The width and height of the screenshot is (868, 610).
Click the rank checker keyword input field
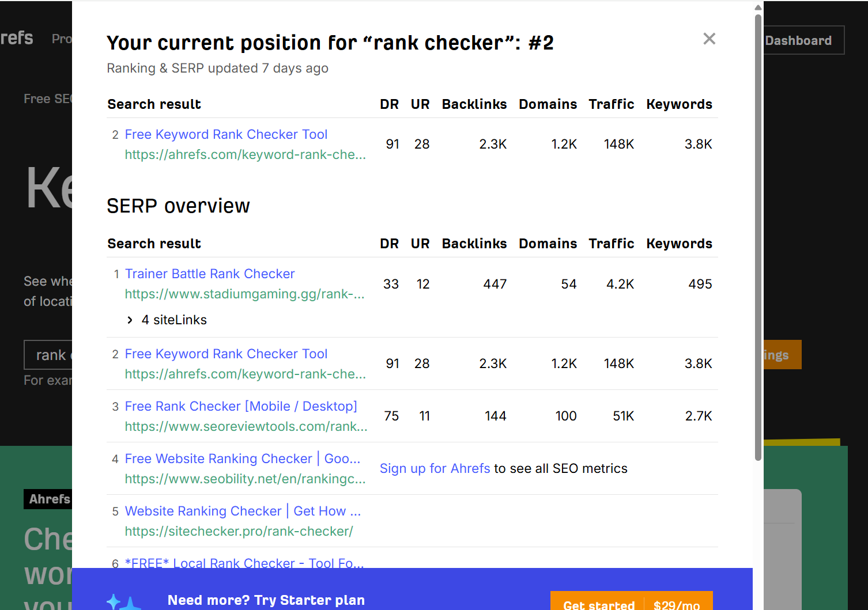click(x=52, y=355)
